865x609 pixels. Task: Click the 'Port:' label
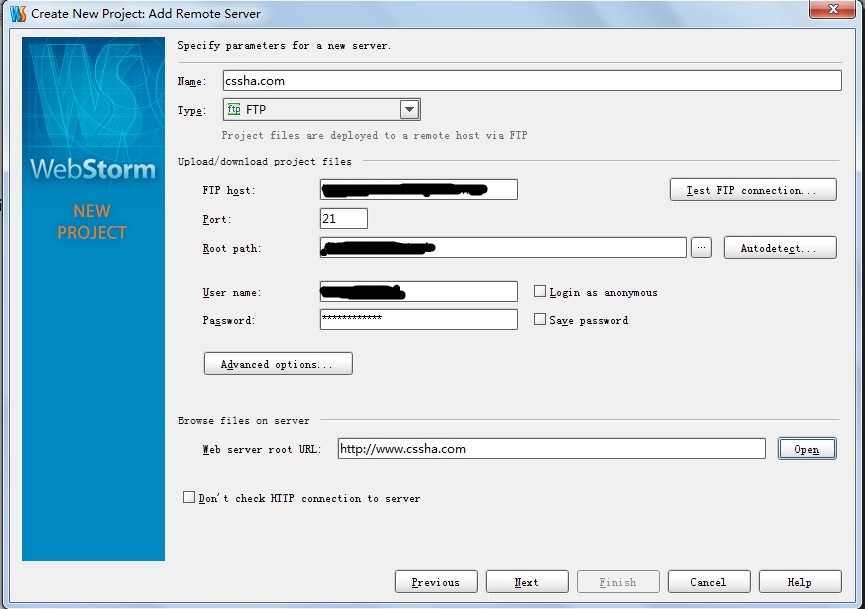[x=217, y=220]
